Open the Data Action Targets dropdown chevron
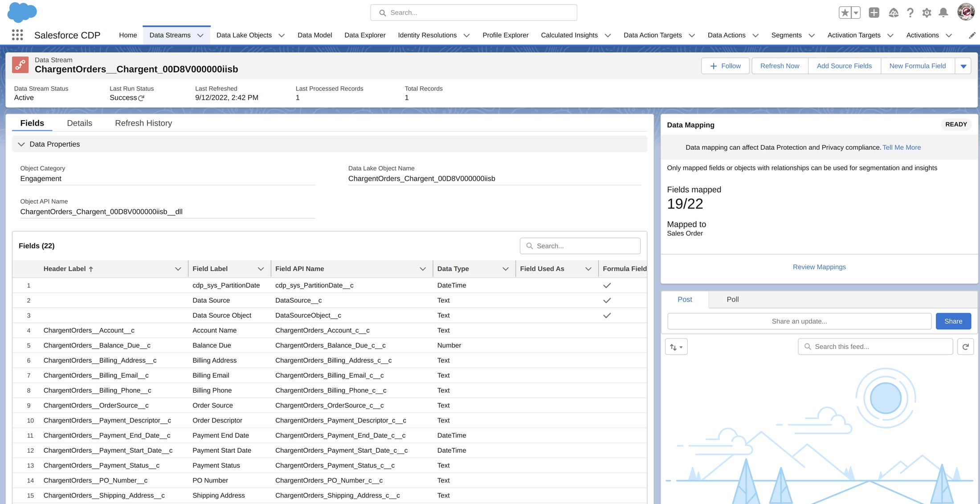 (692, 35)
